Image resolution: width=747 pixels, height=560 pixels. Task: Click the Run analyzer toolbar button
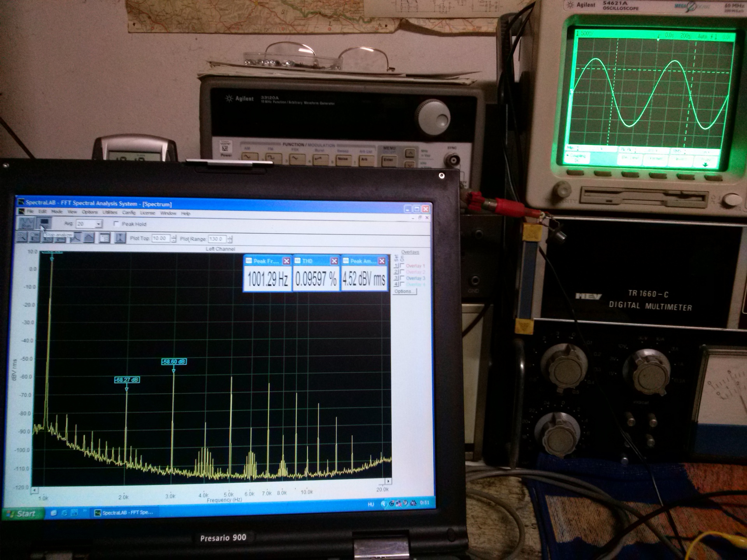(x=26, y=223)
